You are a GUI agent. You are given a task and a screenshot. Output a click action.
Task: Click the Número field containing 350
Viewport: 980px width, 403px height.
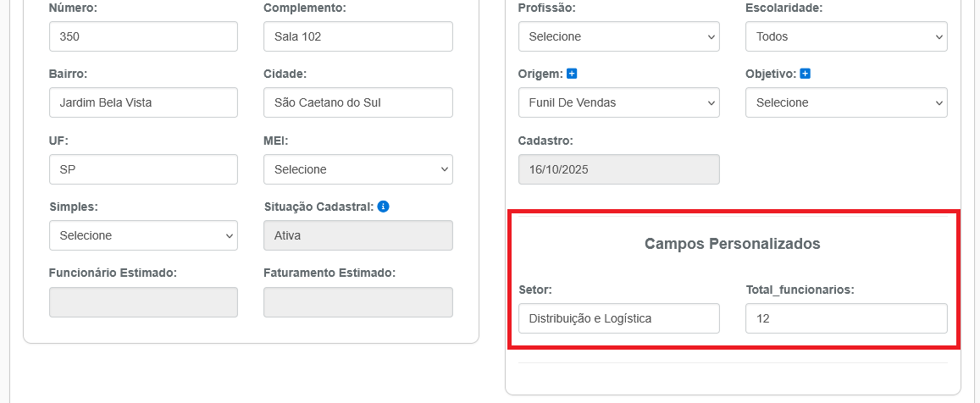(x=143, y=36)
